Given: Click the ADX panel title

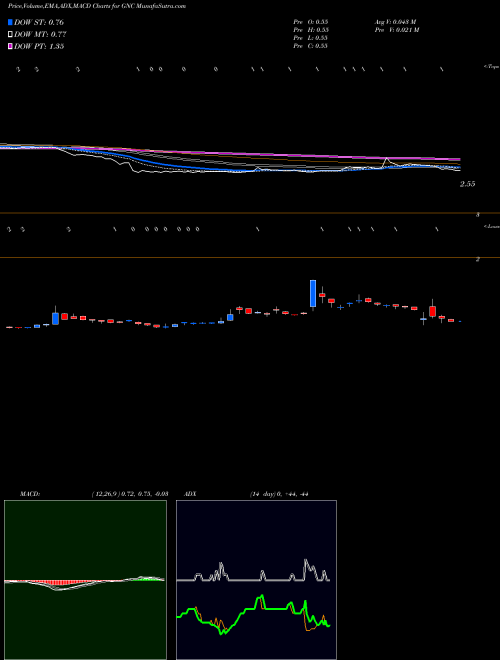Looking at the screenshot, I should click(x=190, y=494).
